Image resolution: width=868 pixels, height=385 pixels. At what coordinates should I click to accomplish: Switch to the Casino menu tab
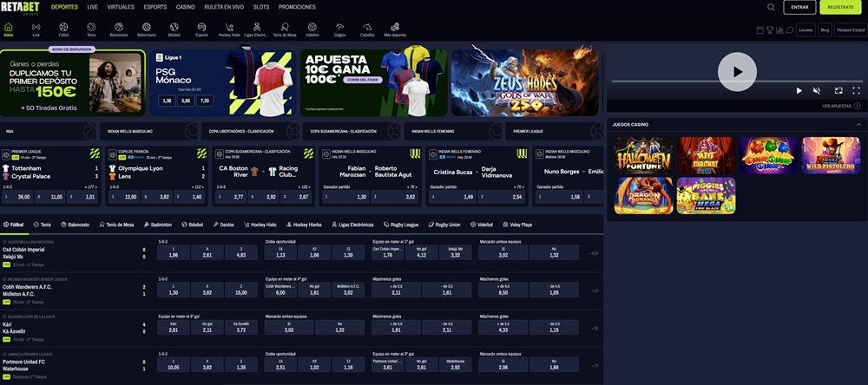point(185,7)
